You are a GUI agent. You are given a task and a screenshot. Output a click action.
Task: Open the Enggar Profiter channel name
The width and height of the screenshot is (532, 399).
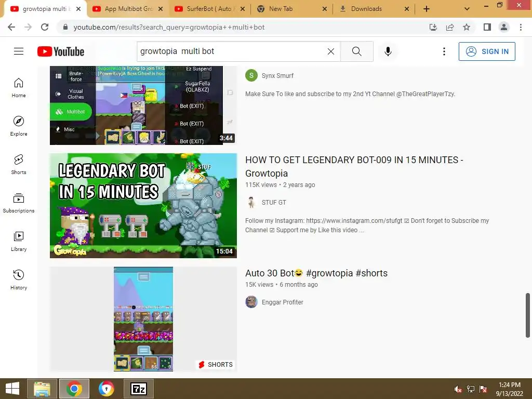coord(282,302)
